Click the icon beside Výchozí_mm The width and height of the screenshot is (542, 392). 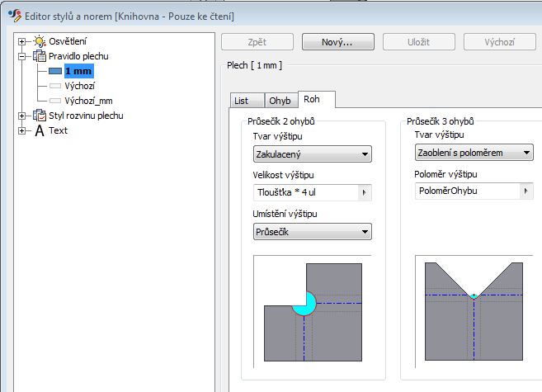pyautogui.click(x=55, y=100)
